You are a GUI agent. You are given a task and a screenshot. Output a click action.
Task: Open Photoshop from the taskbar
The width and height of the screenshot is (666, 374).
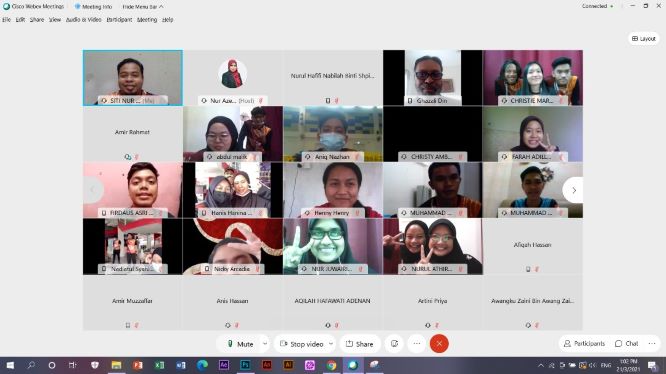coord(245,365)
